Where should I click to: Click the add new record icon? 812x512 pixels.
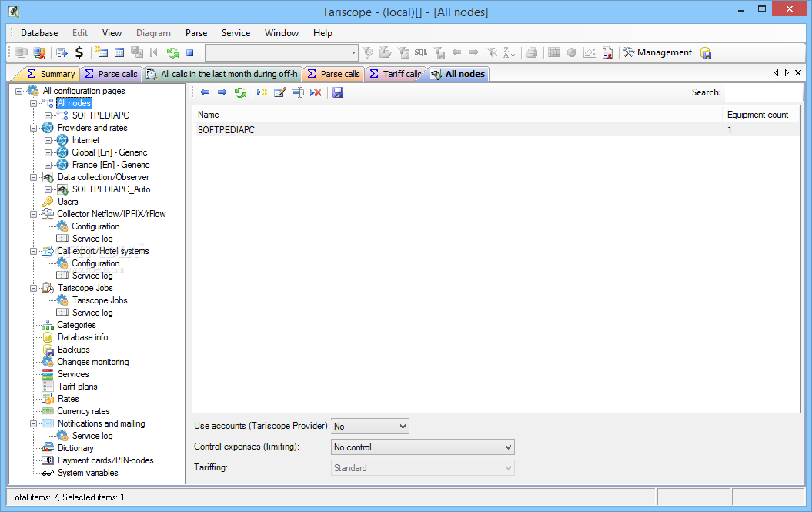262,92
